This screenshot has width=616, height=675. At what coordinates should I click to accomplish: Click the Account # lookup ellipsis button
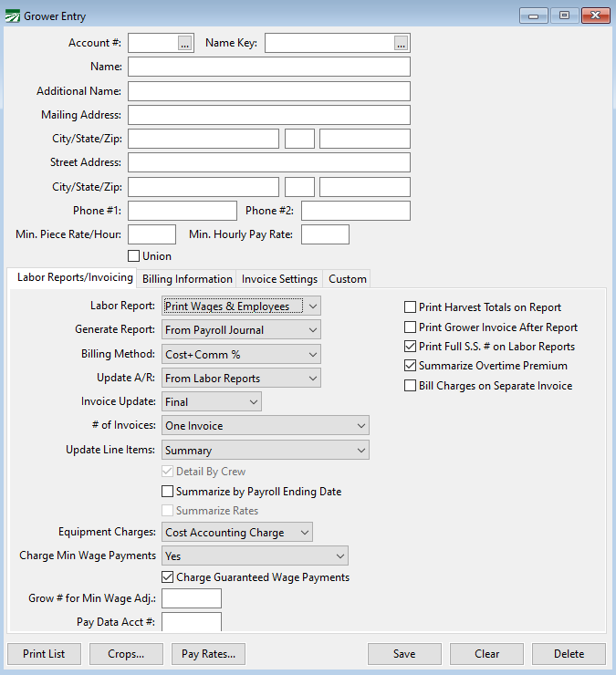tap(185, 43)
